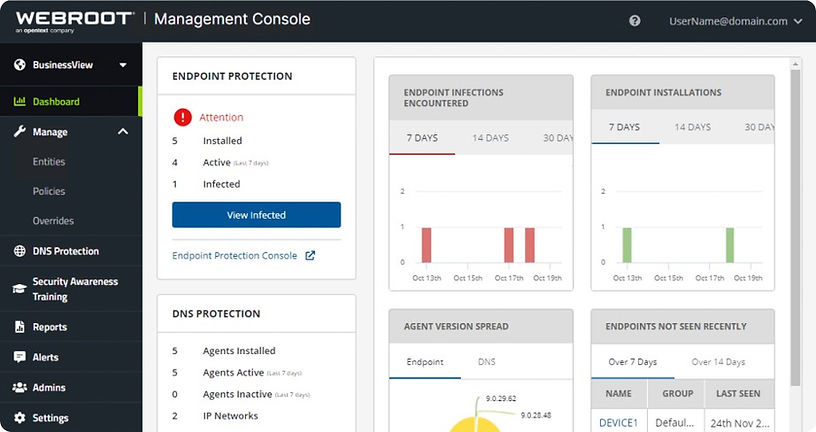Click the external link icon beside Endpoint Protection Console
816x432 pixels.
(310, 256)
